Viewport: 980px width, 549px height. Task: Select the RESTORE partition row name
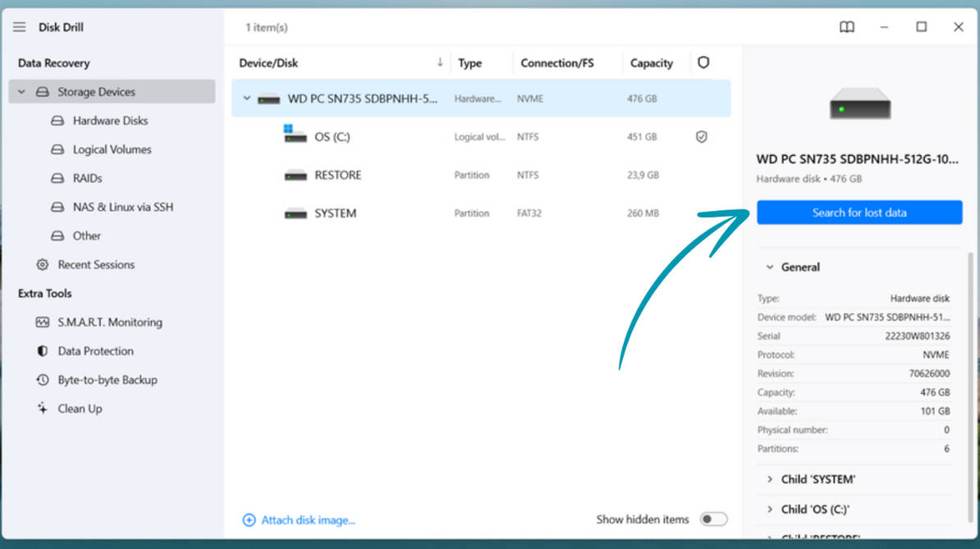[338, 175]
